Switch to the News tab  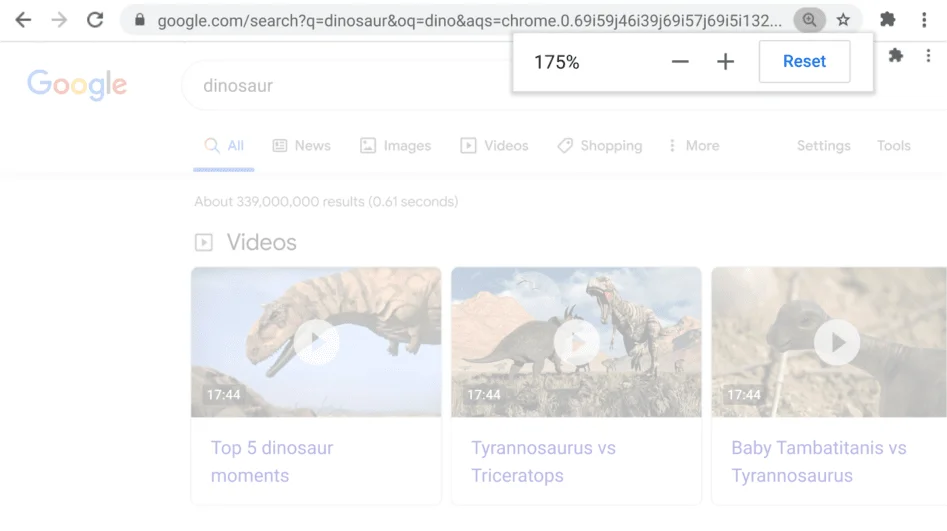(301, 146)
